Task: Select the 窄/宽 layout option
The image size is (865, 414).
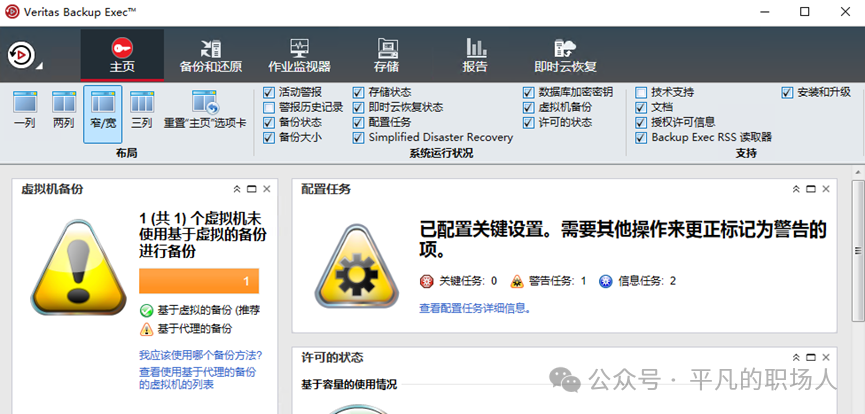Action: tap(102, 112)
